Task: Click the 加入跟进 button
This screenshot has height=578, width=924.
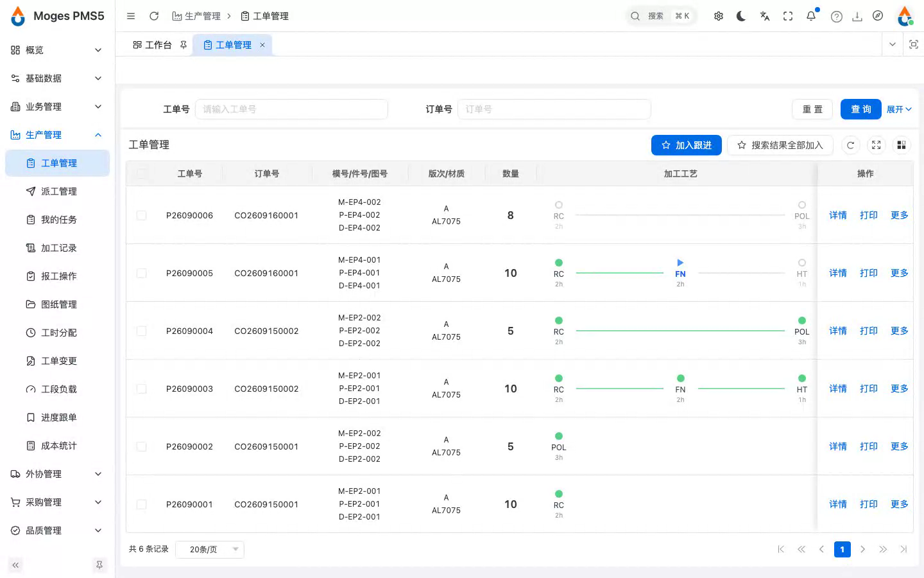Action: click(x=687, y=145)
